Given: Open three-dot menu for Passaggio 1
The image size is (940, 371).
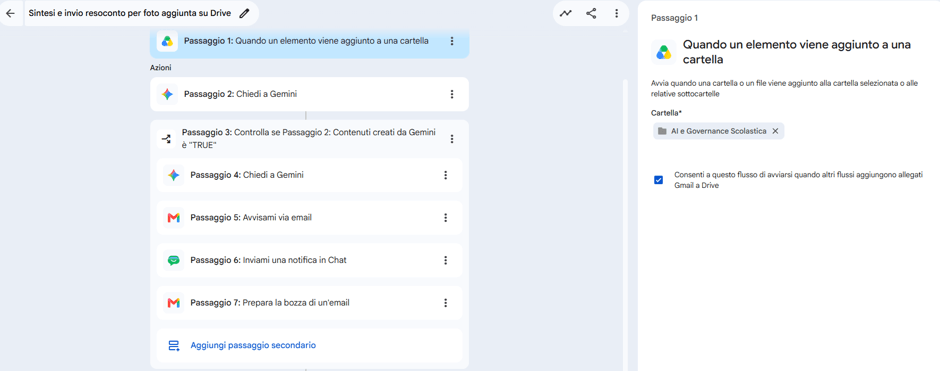Looking at the screenshot, I should pos(452,41).
